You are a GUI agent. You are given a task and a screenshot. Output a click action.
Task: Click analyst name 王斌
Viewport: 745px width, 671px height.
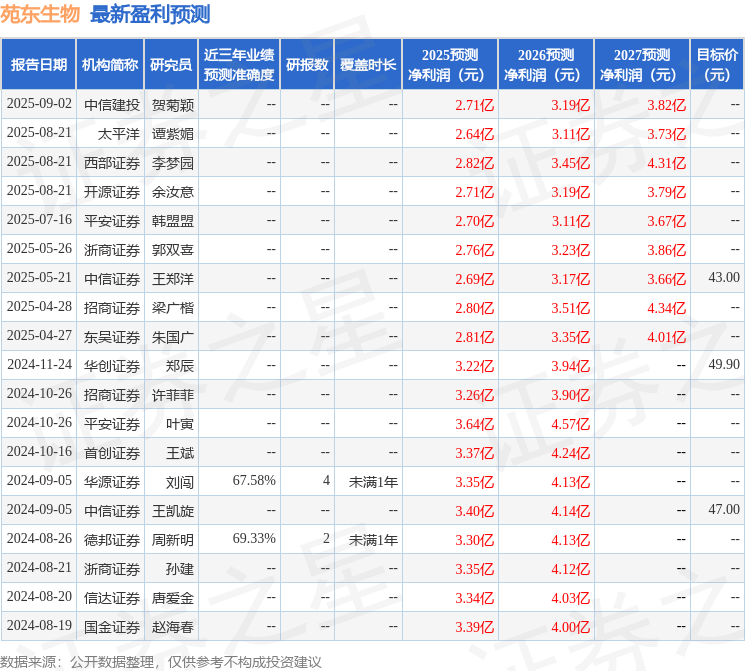click(180, 452)
